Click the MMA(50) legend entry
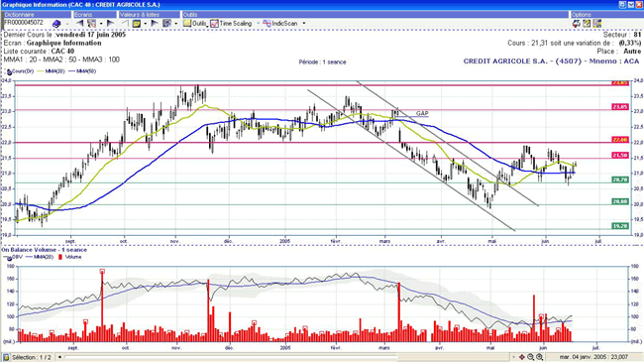Screen dimensions: 644x362 [x=81, y=71]
